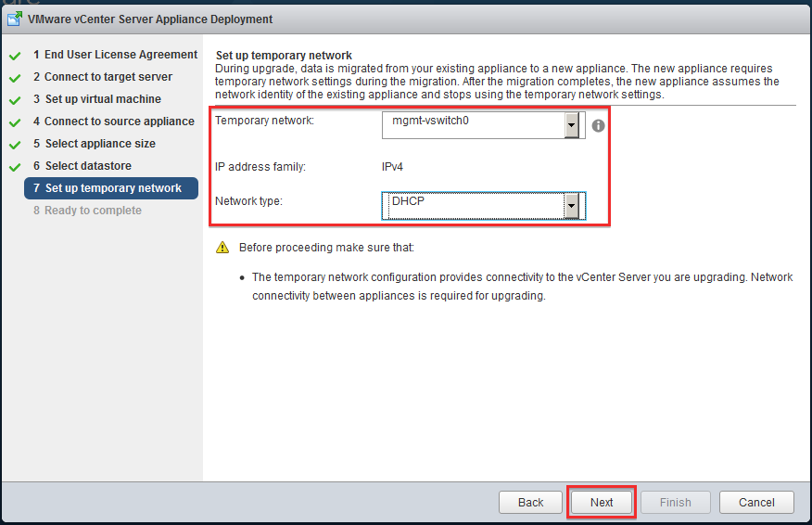Click green checkmark beside Set up virtual machine
The width and height of the screenshot is (812, 525).
pyautogui.click(x=15, y=100)
